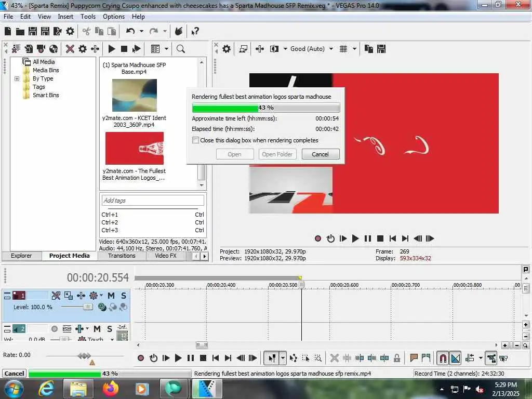
Task: Remove selected media with red X icon
Action: click(x=70, y=49)
